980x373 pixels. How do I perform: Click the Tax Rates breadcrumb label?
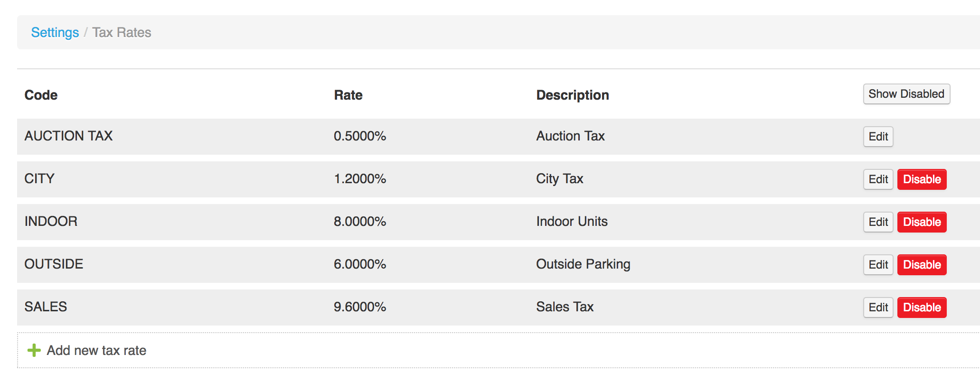point(122,32)
